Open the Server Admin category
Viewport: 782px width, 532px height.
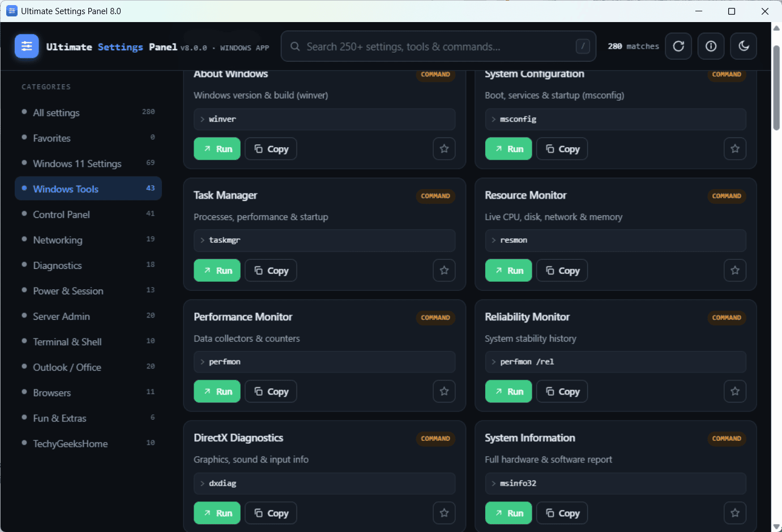(x=88, y=316)
